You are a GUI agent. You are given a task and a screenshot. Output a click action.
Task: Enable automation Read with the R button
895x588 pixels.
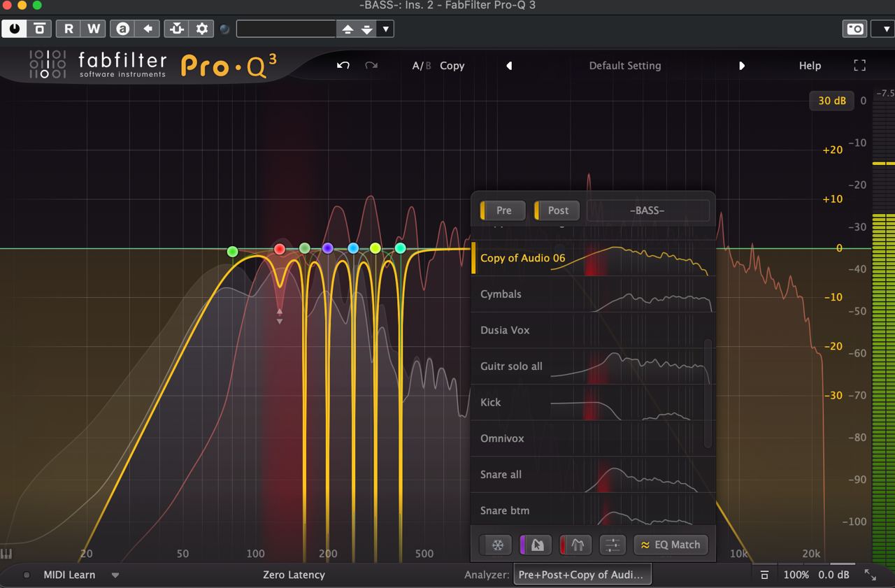[69, 29]
